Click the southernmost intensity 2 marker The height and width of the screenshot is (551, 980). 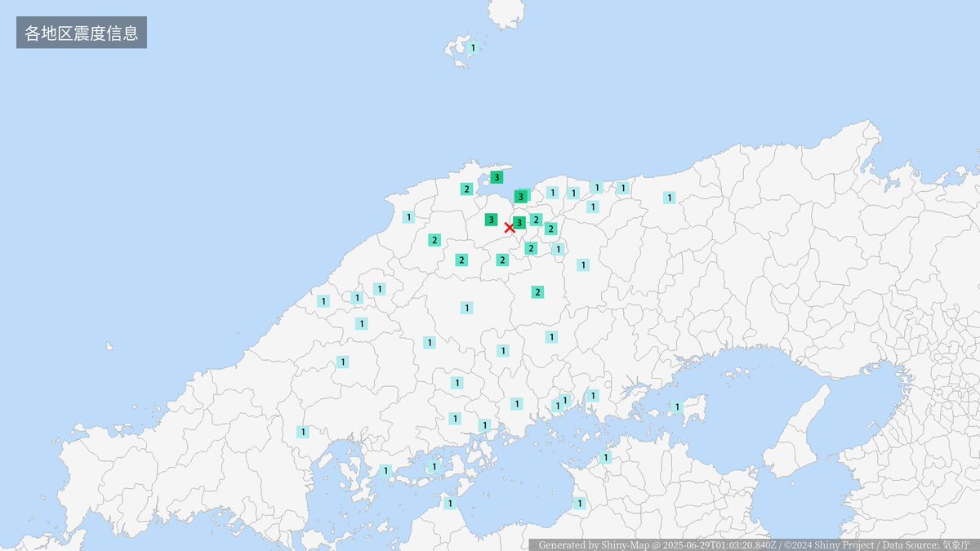537,292
